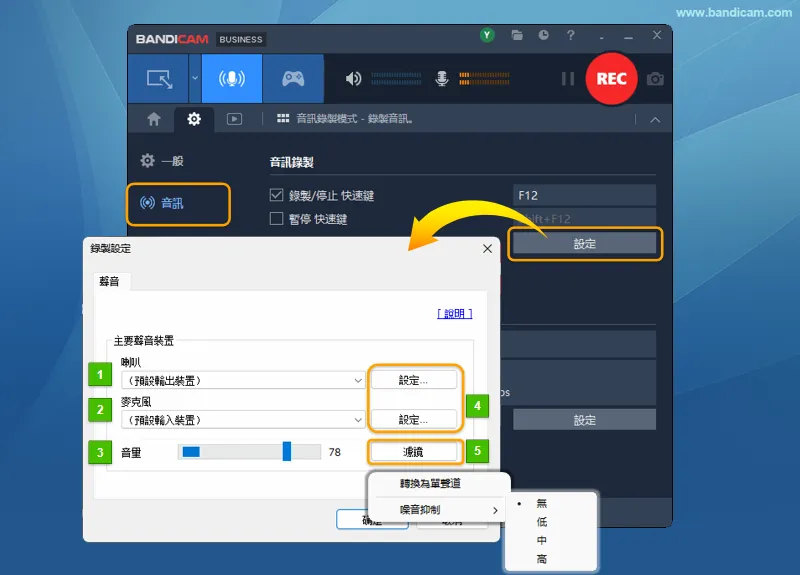Adjust the 音量 volume slider handle

287,452
